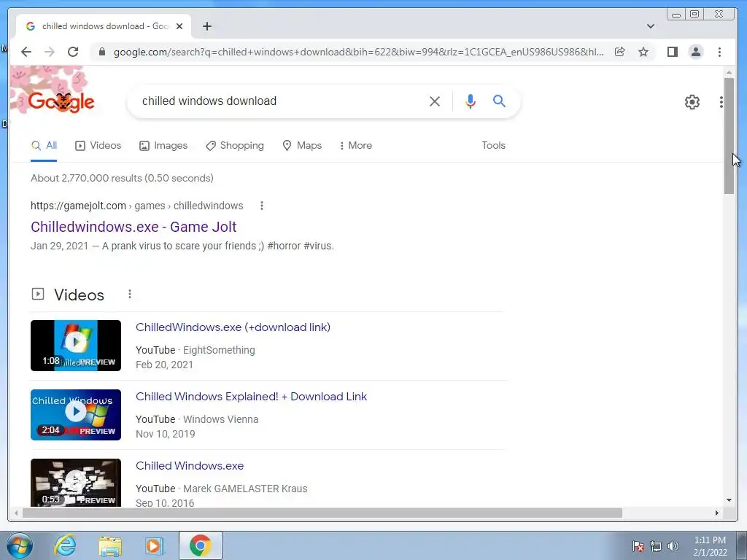The height and width of the screenshot is (560, 747).
Task: Open network status tray icon
Action: 656,546
